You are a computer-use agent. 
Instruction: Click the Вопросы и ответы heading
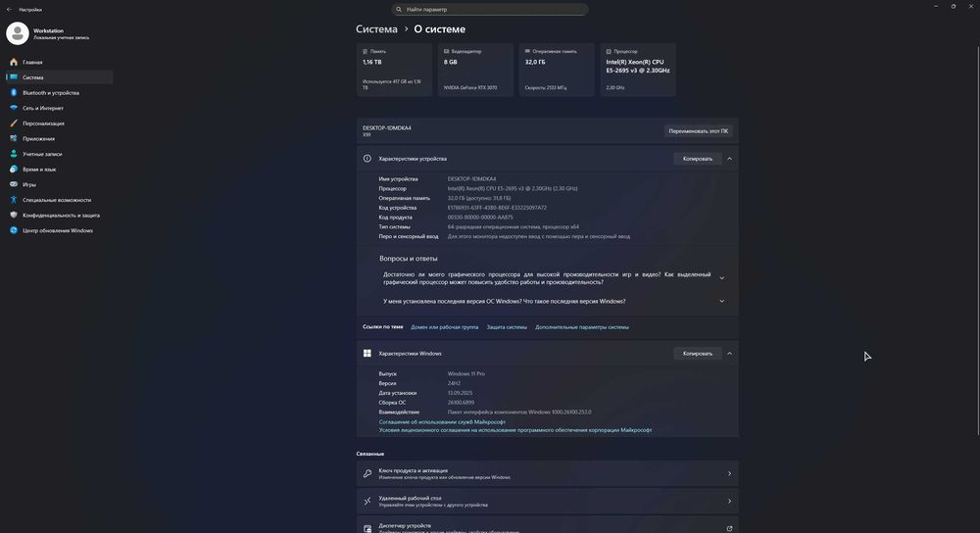coord(408,259)
